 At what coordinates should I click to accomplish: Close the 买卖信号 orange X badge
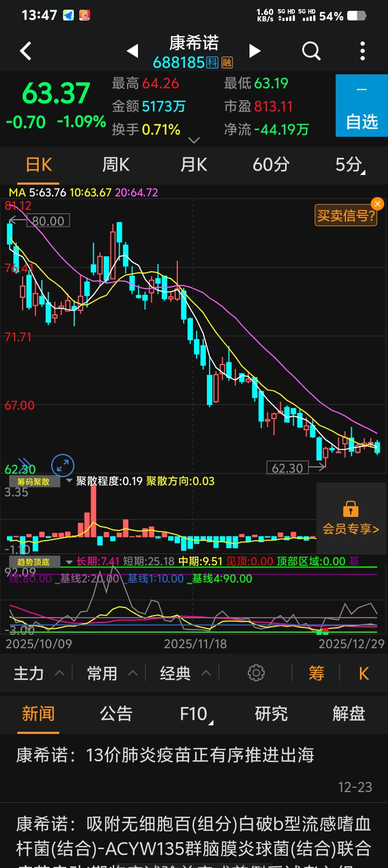click(377, 204)
